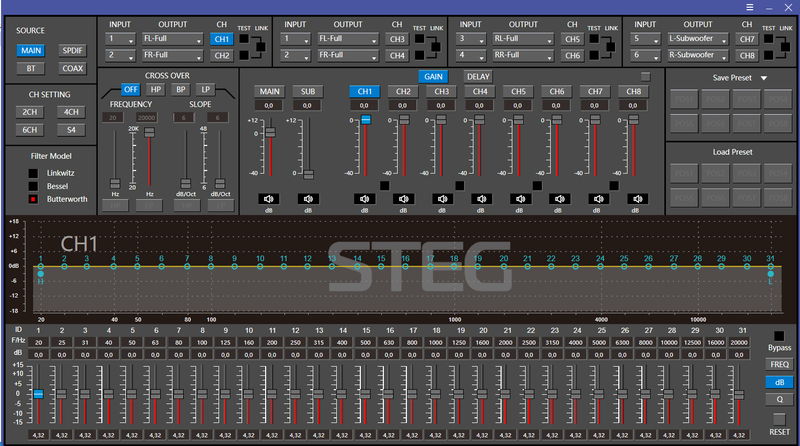Select the HP crossover mode

pyautogui.click(x=156, y=89)
